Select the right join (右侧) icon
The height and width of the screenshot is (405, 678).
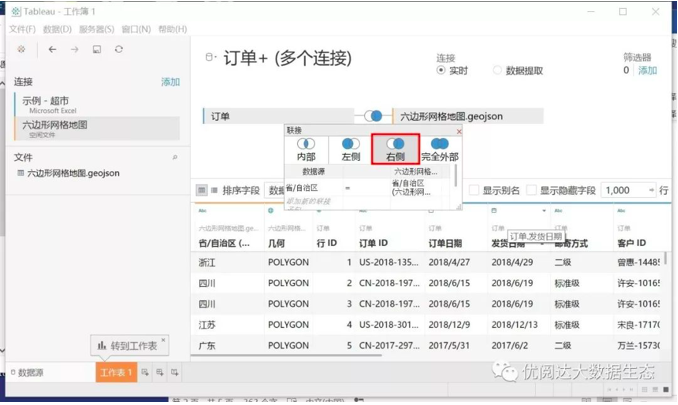tap(395, 145)
